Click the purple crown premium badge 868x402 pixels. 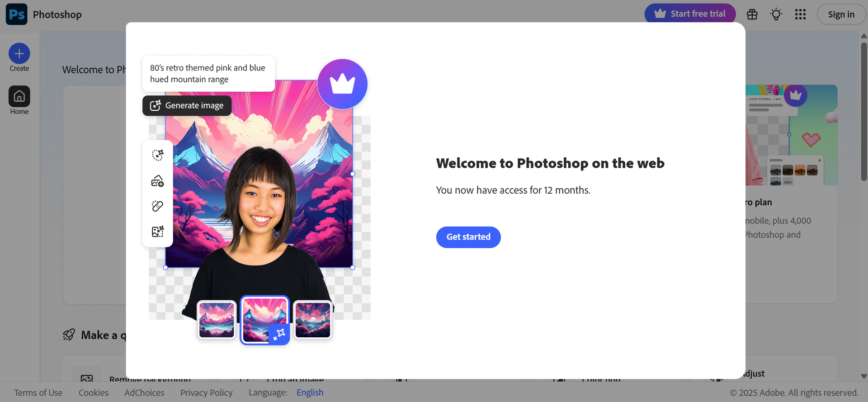tap(342, 84)
